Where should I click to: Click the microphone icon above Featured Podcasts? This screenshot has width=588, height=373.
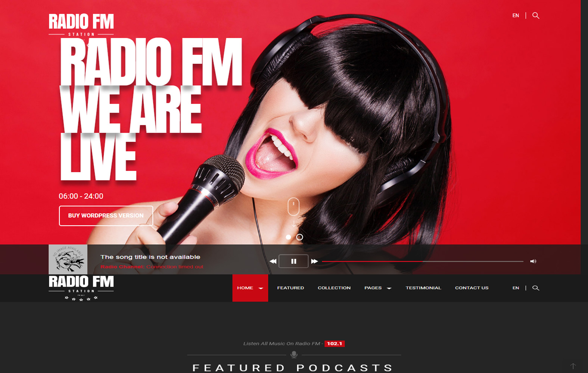coord(294,354)
